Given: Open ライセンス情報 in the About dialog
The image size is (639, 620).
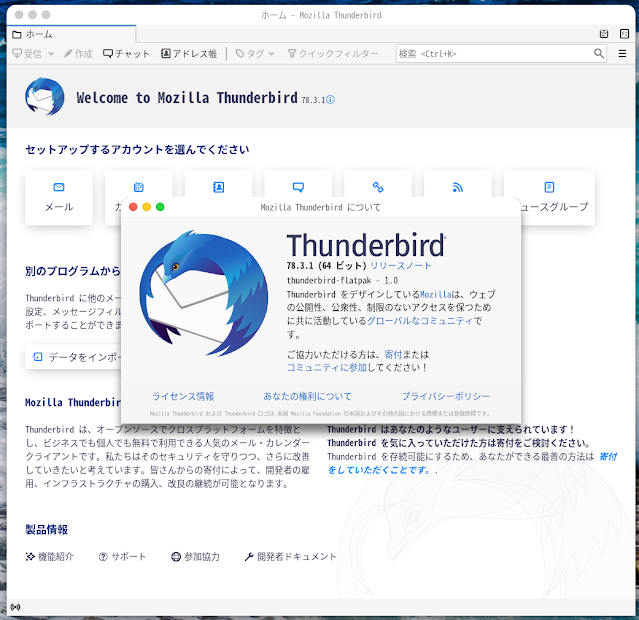Looking at the screenshot, I should click(x=183, y=396).
